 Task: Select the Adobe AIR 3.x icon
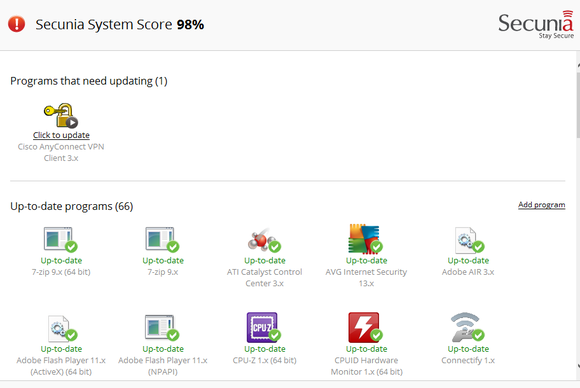click(469, 240)
